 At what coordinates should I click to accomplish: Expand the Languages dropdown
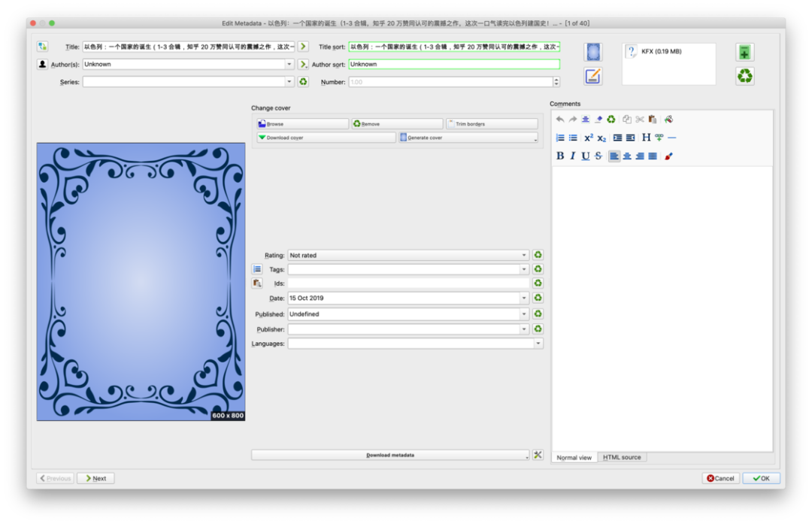538,344
